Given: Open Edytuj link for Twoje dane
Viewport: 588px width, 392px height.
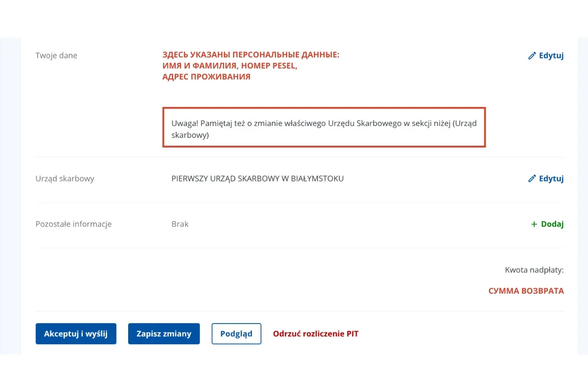Looking at the screenshot, I should coord(551,56).
